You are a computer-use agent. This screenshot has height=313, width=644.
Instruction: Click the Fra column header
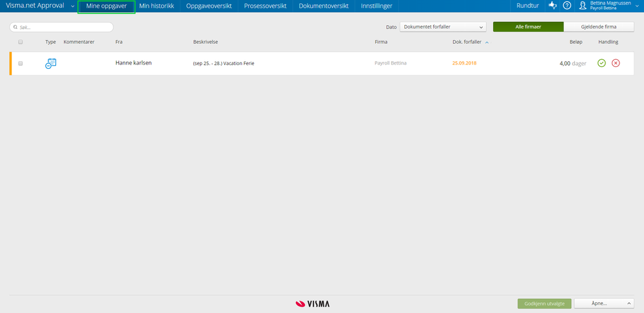point(119,42)
